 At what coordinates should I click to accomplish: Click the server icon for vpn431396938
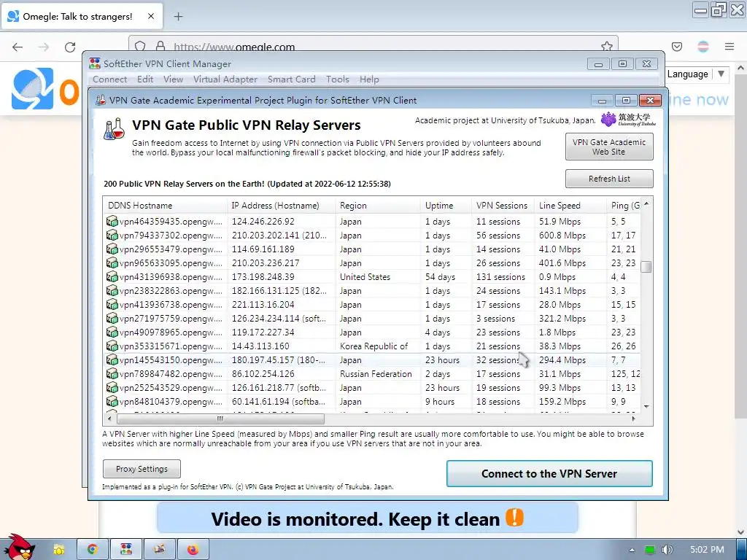point(112,276)
